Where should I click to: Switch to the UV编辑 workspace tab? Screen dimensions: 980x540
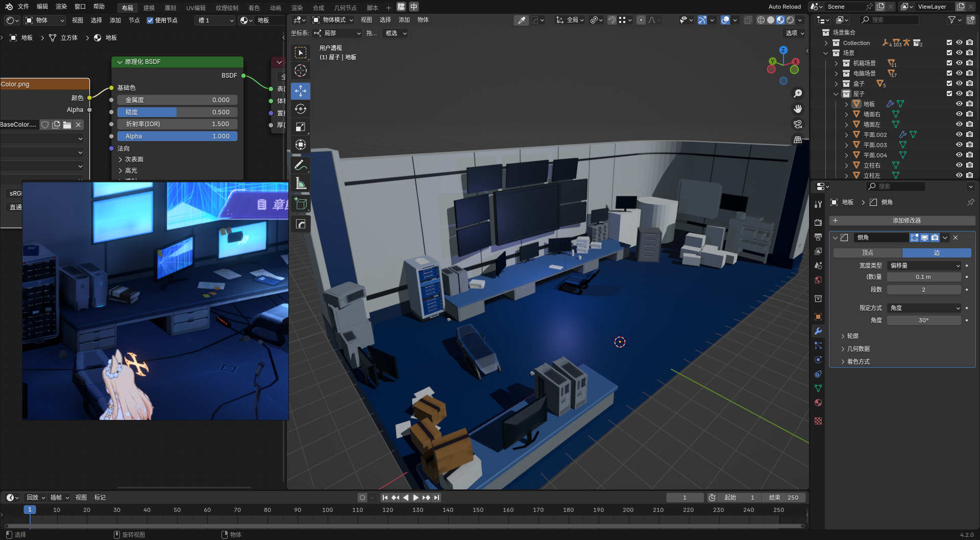tap(195, 8)
